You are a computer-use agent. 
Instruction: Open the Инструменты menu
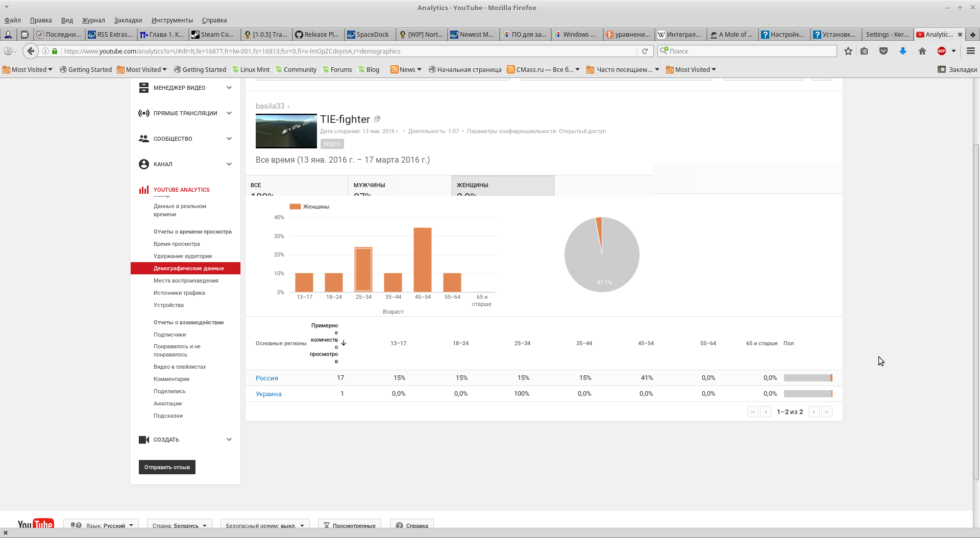click(x=172, y=20)
